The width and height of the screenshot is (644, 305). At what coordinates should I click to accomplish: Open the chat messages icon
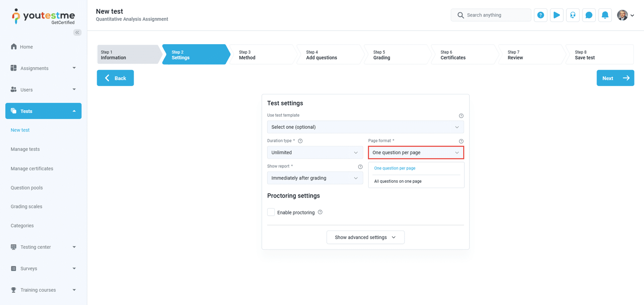coord(589,15)
